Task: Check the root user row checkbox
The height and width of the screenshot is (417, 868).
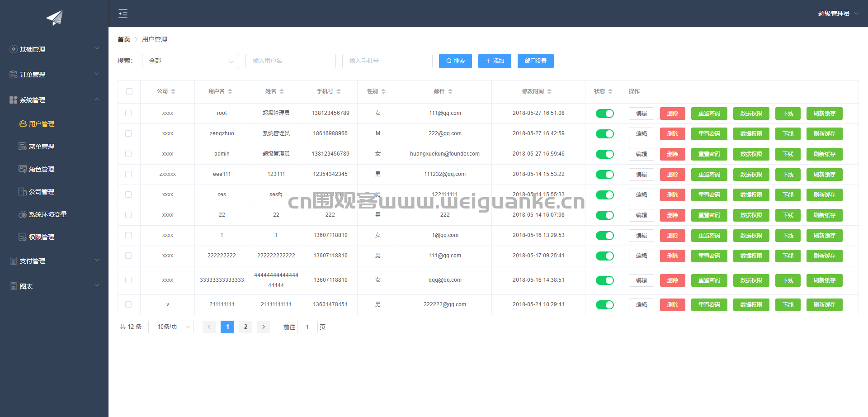Action: tap(128, 113)
